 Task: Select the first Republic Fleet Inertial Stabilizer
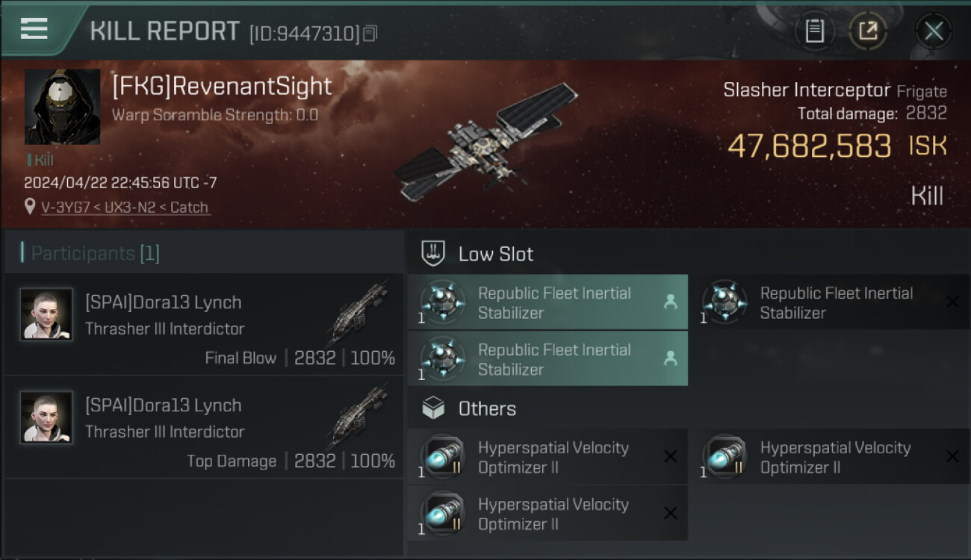pos(547,302)
